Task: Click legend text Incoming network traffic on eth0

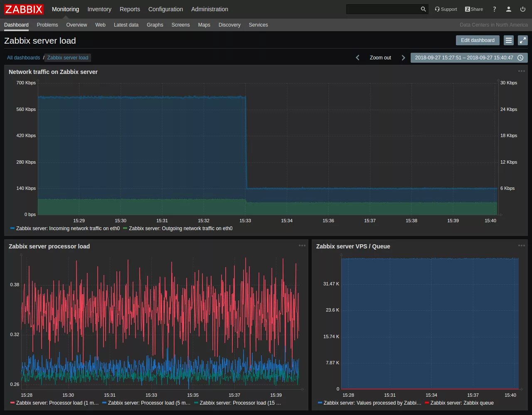Action: (68, 228)
